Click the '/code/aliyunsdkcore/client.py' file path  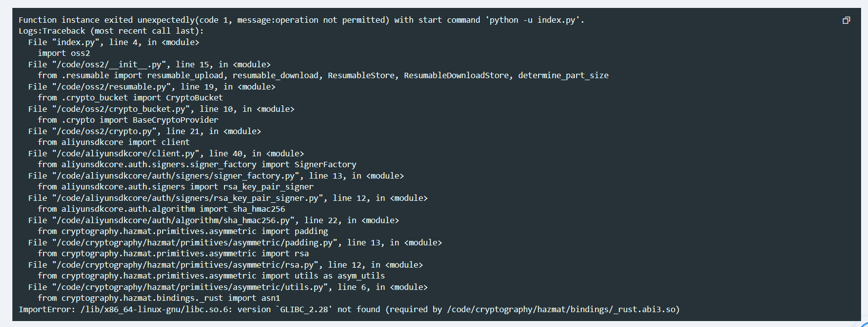[126, 153]
